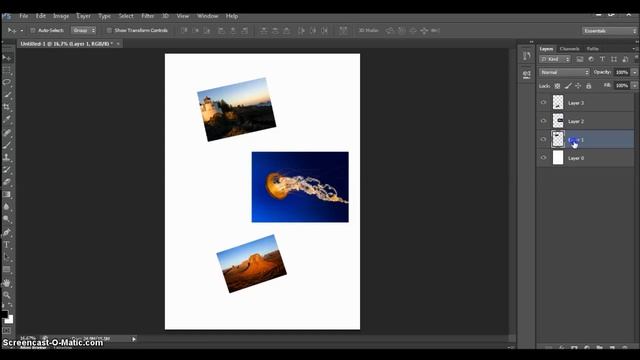
Task: Select Layer 3 thumbnail
Action: (558, 102)
